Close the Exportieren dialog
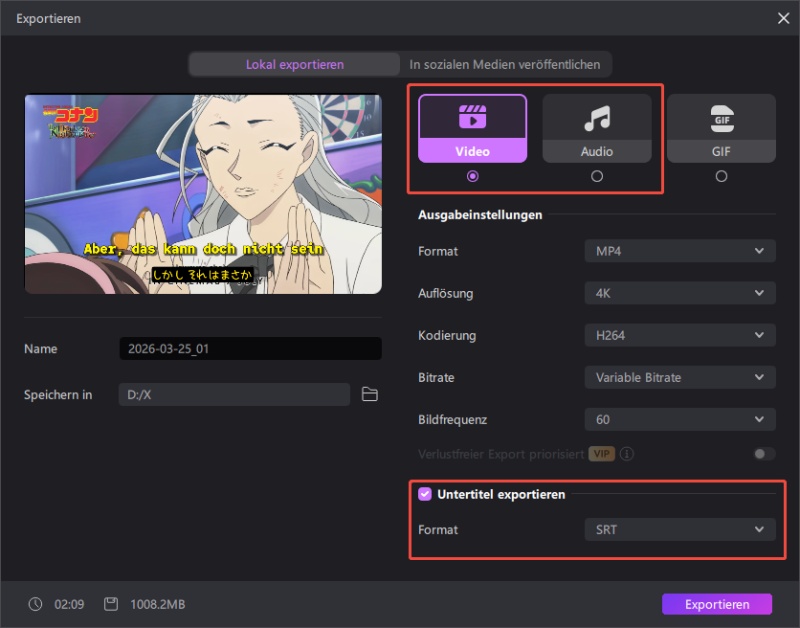This screenshot has height=628, width=800. (x=783, y=18)
